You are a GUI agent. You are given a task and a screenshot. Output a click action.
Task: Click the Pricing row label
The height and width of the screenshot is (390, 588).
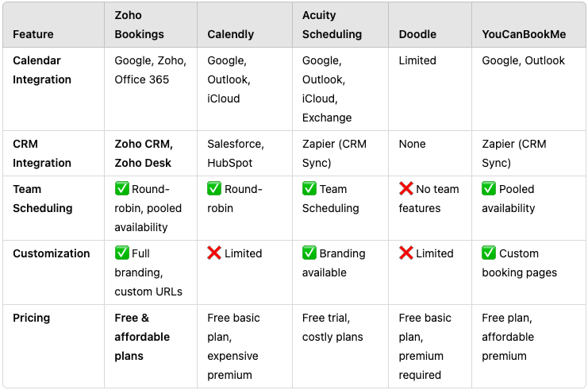[x=32, y=318]
